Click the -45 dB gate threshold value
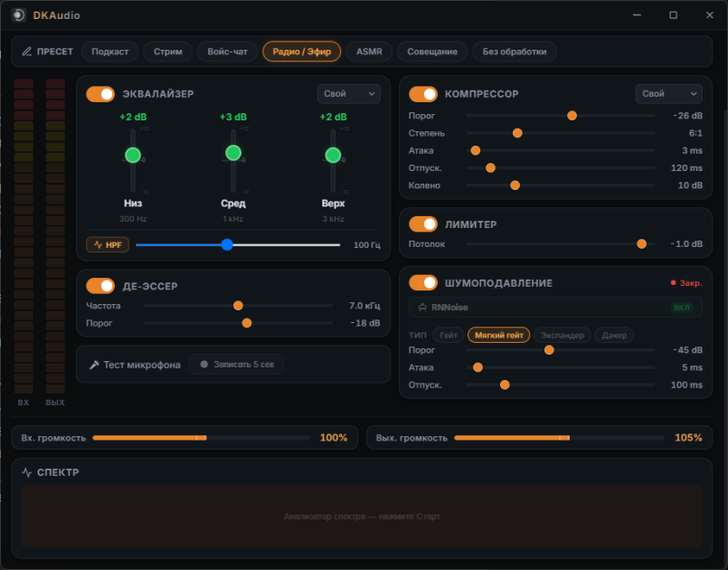The height and width of the screenshot is (570, 728). point(687,350)
